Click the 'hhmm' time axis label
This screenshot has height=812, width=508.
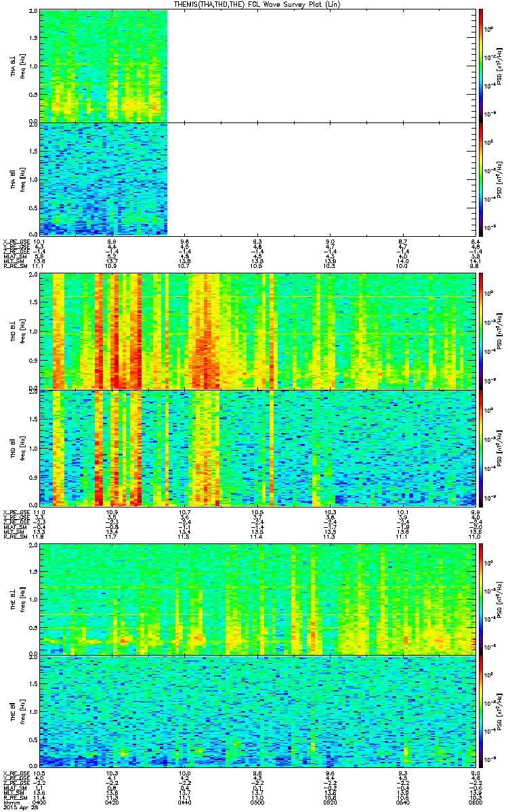[x=10, y=801]
